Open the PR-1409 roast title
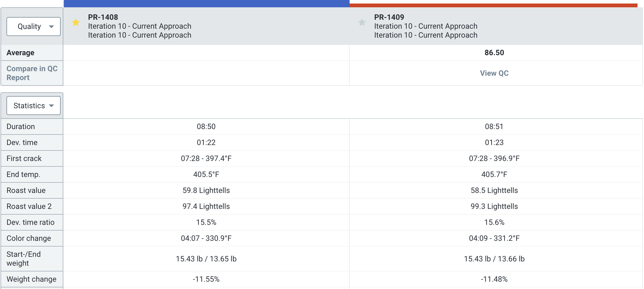This screenshot has width=644, height=289. (389, 17)
